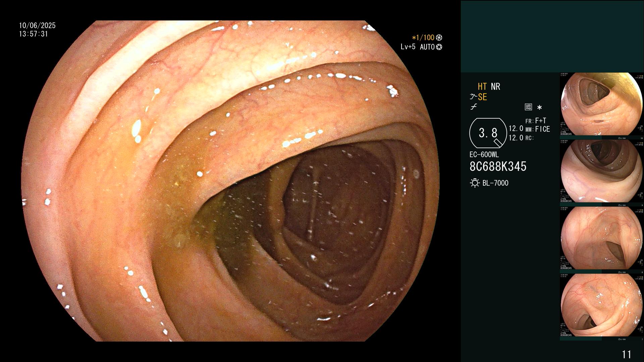The image size is (644, 362).
Task: Click the *1/100 shutter speed value
Action: coord(423,38)
